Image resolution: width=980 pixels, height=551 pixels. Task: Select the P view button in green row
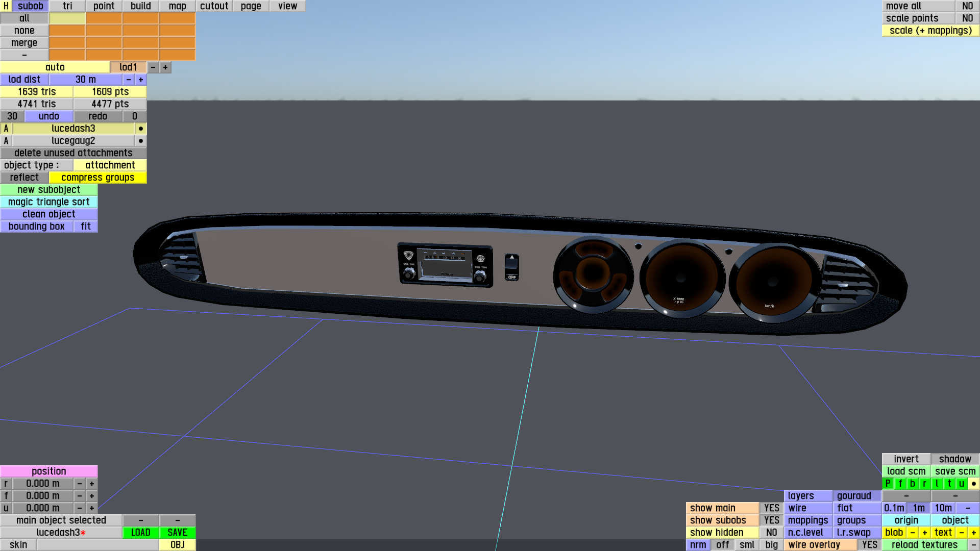(x=888, y=484)
